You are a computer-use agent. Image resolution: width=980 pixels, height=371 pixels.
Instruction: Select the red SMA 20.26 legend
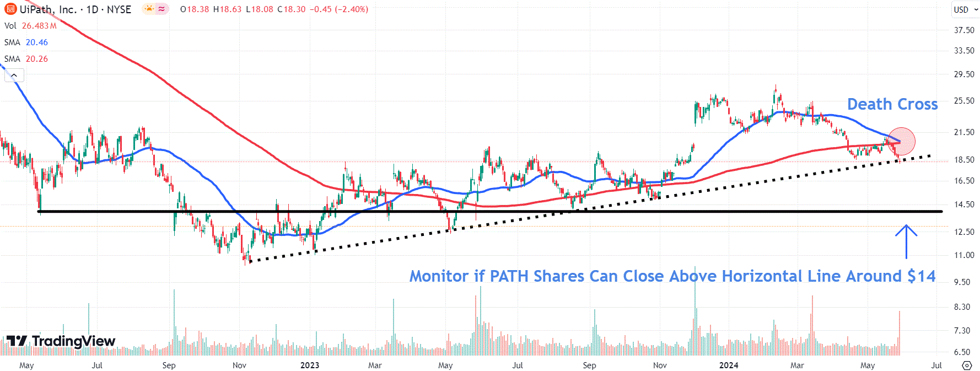[x=26, y=59]
